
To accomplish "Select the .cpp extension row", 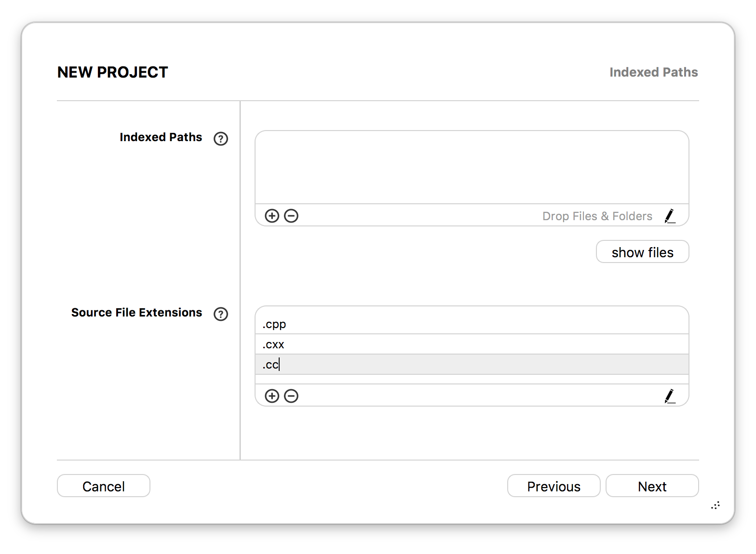I will (472, 324).
